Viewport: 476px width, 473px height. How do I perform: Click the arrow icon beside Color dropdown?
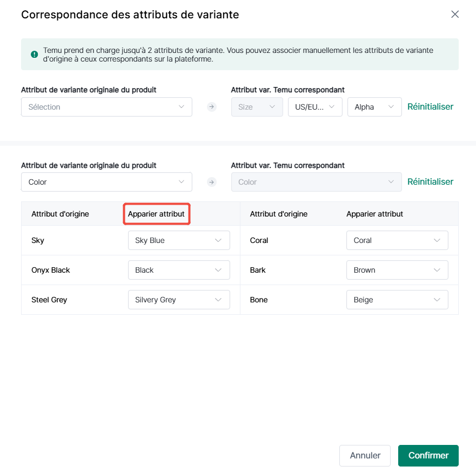click(x=212, y=182)
